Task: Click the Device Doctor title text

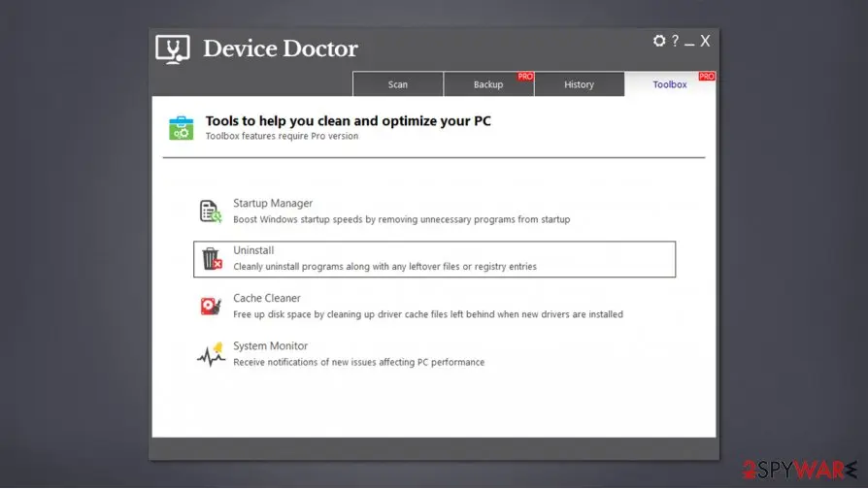Action: [x=281, y=49]
